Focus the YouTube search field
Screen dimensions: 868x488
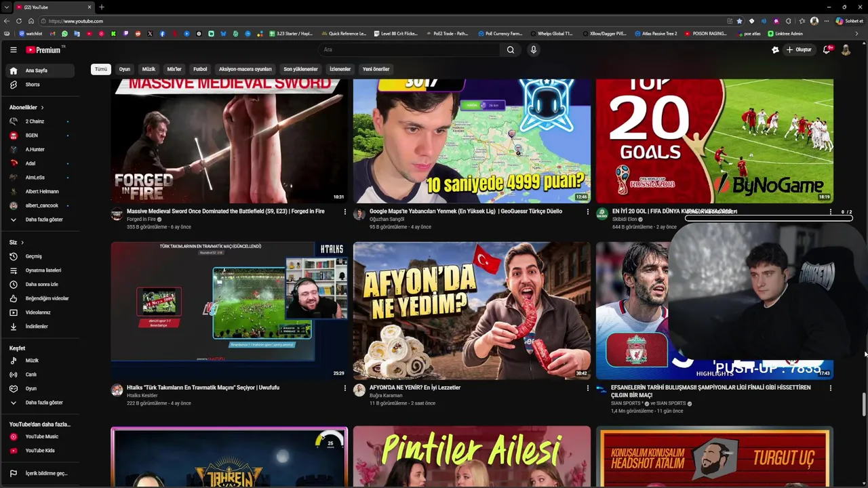pos(409,49)
